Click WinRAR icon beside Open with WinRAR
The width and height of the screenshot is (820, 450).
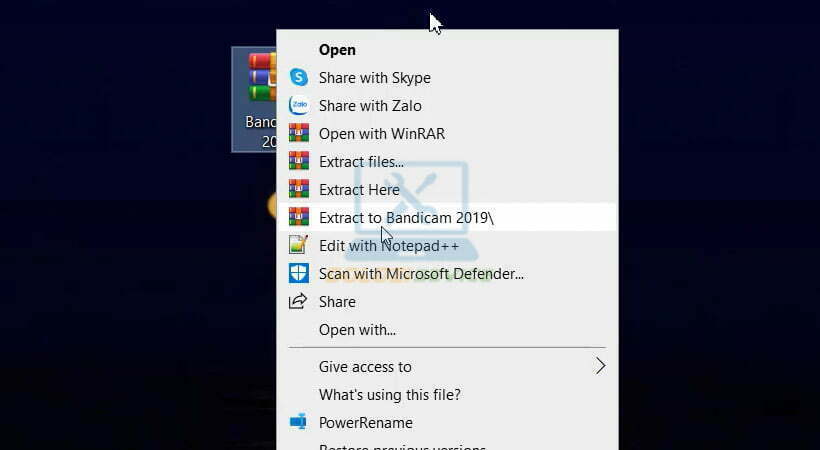click(x=298, y=134)
